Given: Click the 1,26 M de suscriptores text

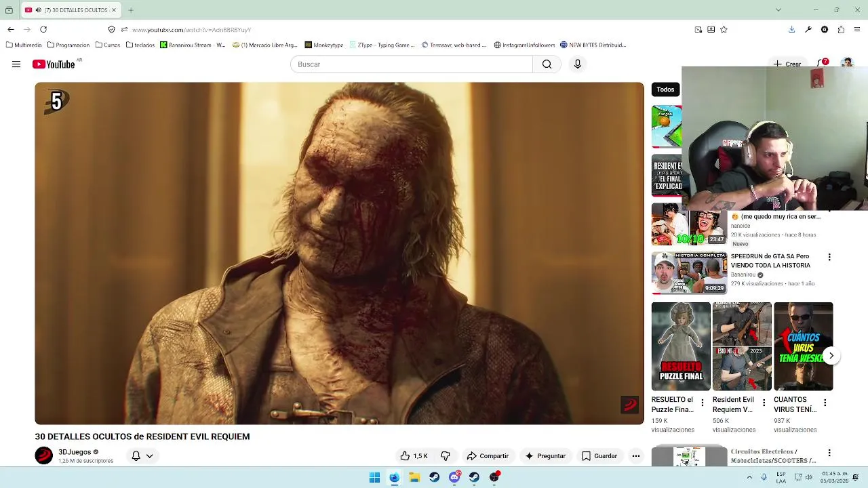Looking at the screenshot, I should 85,461.
